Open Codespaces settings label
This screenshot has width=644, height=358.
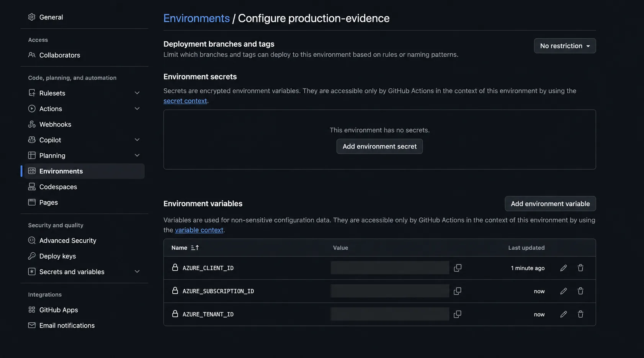58,187
